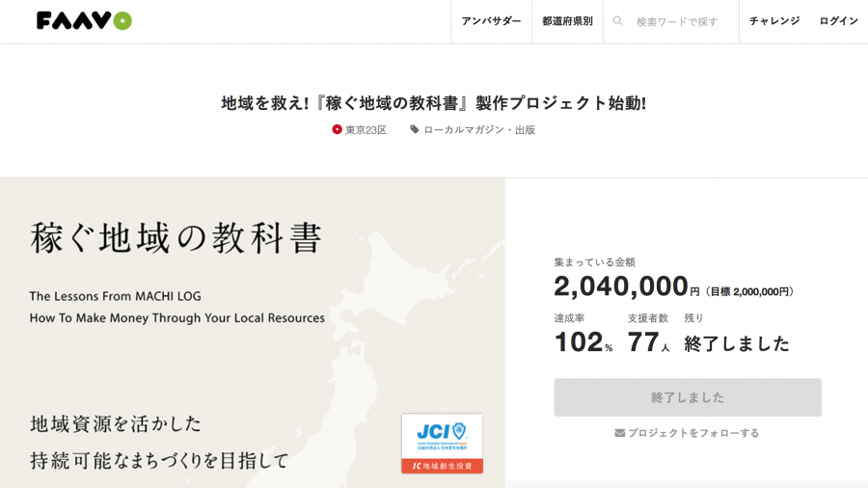
Task: Select the 東京23区 location link
Action: (366, 130)
